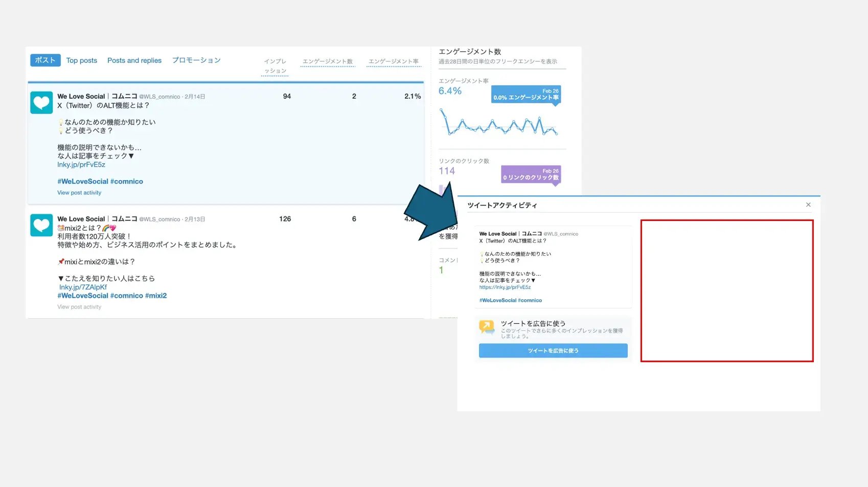Click the @WLS_comnico handle on 2月13日 post
This screenshot has height=487, width=868.
point(159,219)
